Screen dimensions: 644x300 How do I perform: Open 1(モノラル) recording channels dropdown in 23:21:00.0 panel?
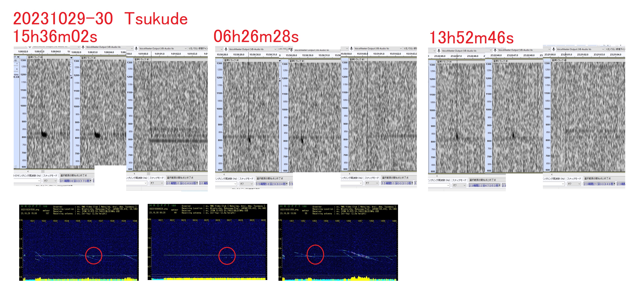point(615,49)
